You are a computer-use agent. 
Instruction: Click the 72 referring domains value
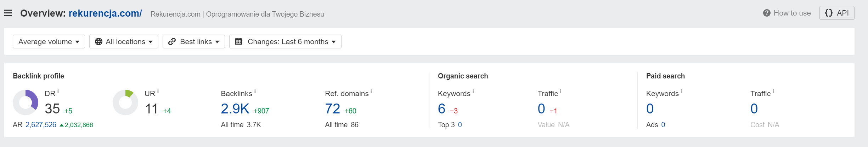[x=333, y=109]
